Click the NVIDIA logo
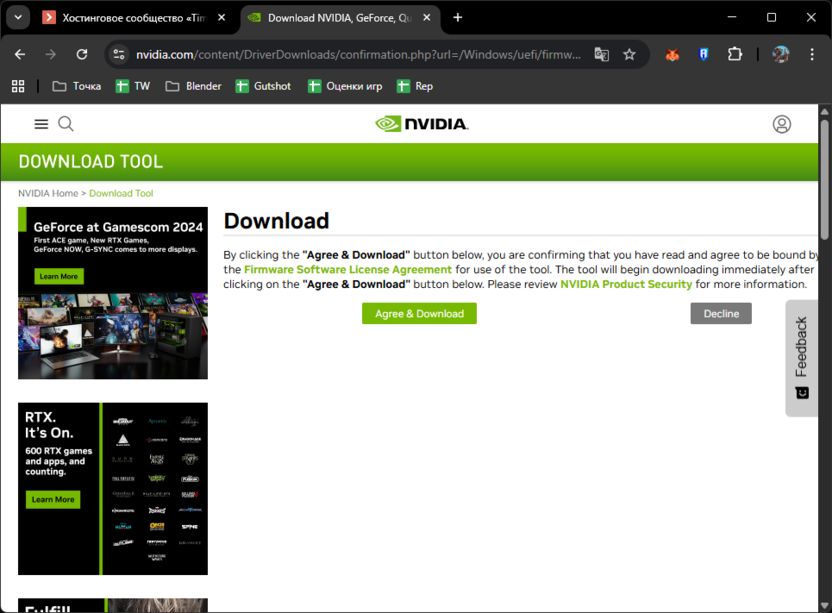 [422, 124]
